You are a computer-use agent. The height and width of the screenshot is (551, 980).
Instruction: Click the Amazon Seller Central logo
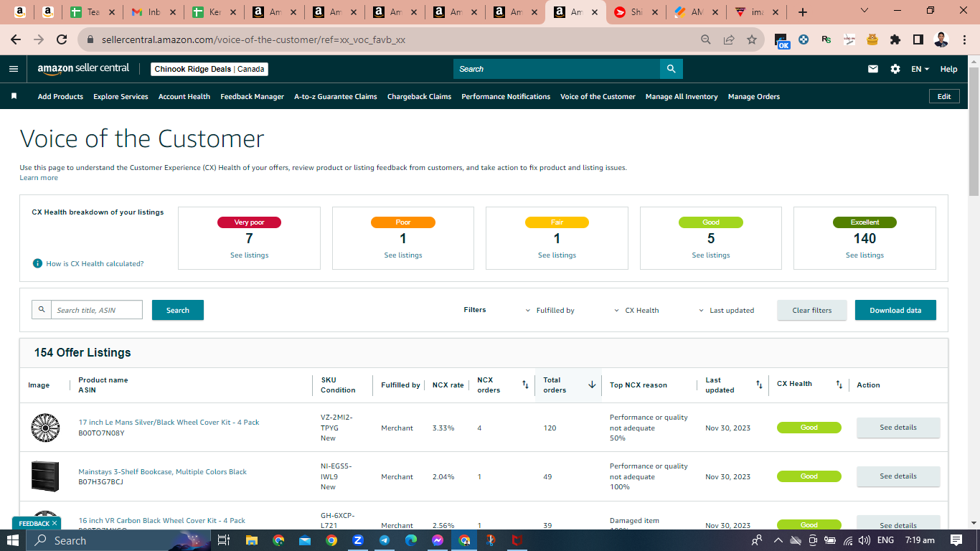(x=83, y=69)
